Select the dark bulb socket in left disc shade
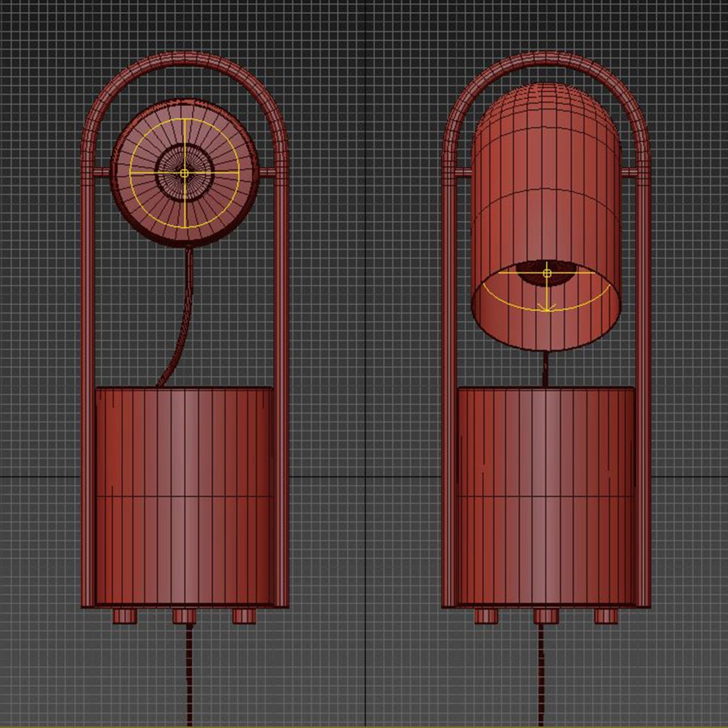The width and height of the screenshot is (728, 728). (x=185, y=172)
